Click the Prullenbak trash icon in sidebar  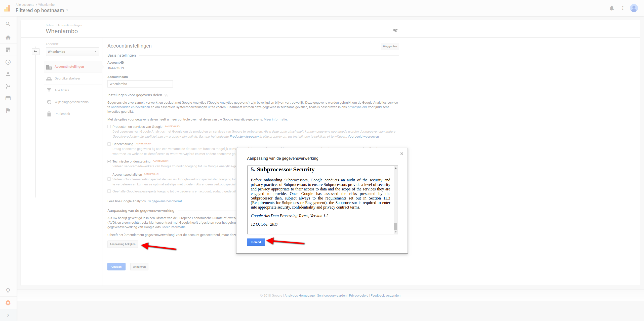pos(49,113)
